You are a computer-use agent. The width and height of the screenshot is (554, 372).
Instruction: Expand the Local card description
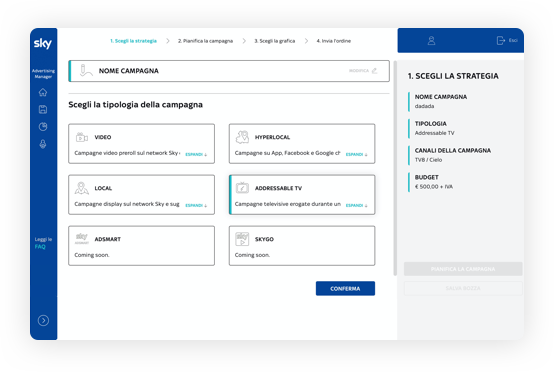(x=196, y=205)
